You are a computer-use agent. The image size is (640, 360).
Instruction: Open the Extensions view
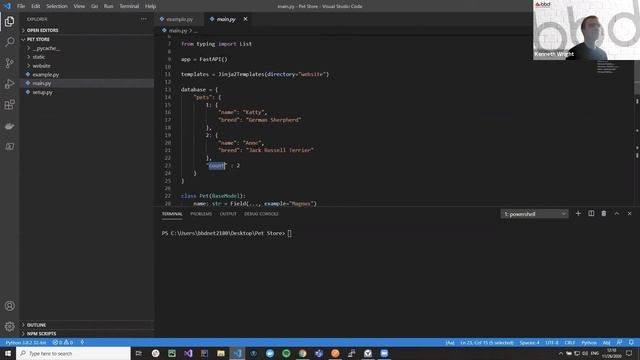tap(9, 104)
